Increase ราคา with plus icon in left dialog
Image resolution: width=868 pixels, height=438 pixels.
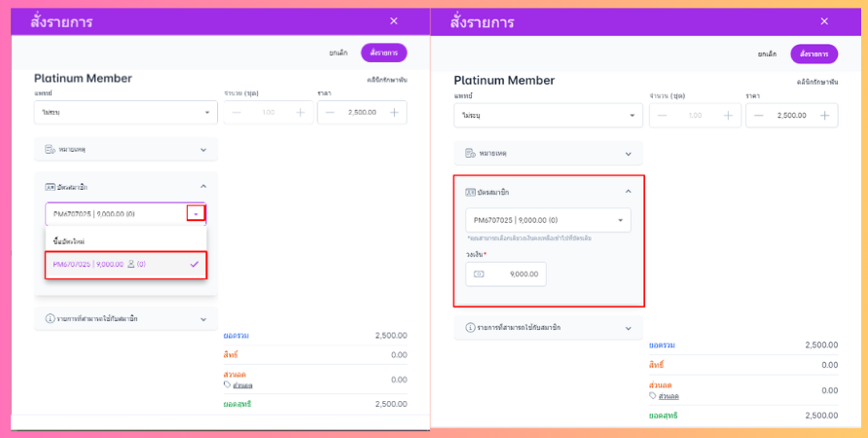[x=394, y=112]
